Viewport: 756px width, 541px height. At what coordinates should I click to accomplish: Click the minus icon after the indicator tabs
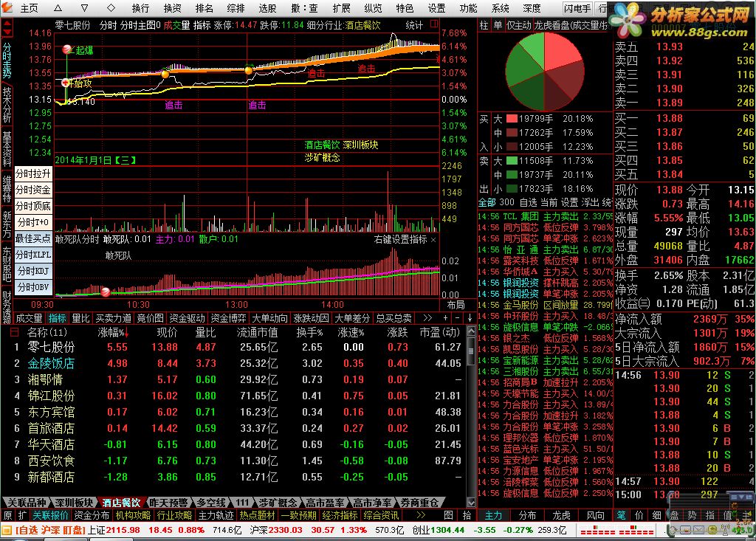click(457, 318)
